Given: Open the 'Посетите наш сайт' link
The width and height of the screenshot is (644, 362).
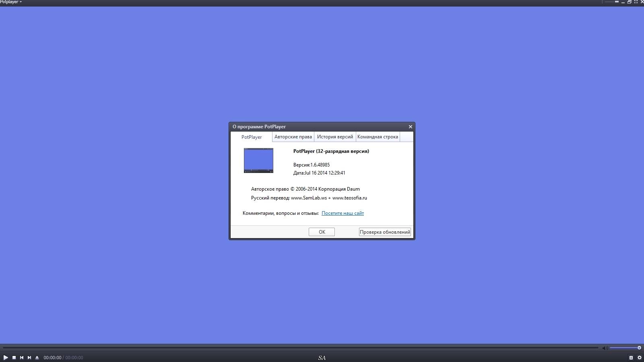Looking at the screenshot, I should (343, 213).
